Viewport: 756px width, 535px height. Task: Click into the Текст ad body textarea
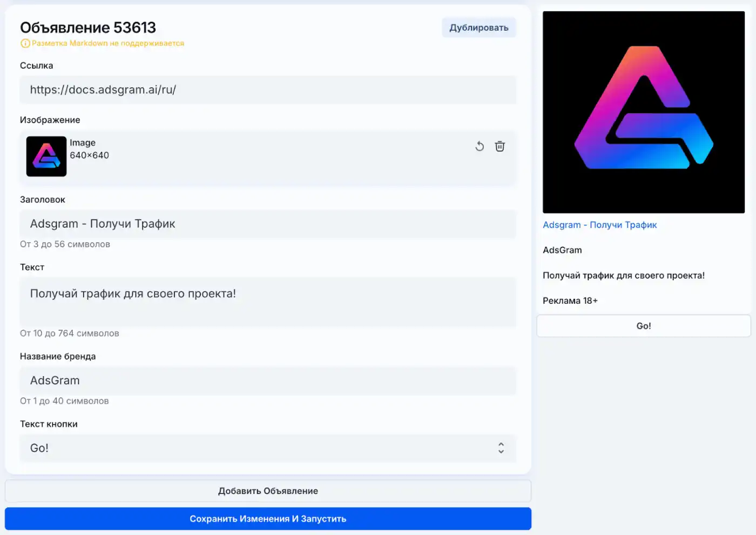pos(268,302)
